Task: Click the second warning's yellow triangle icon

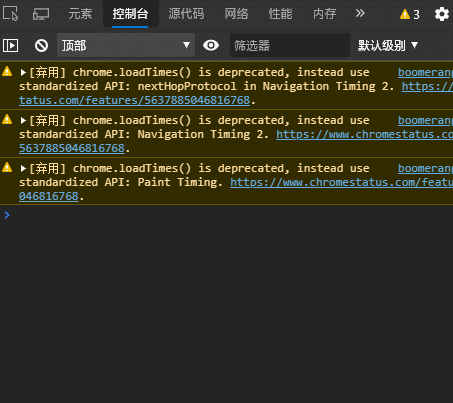Action: point(7,119)
